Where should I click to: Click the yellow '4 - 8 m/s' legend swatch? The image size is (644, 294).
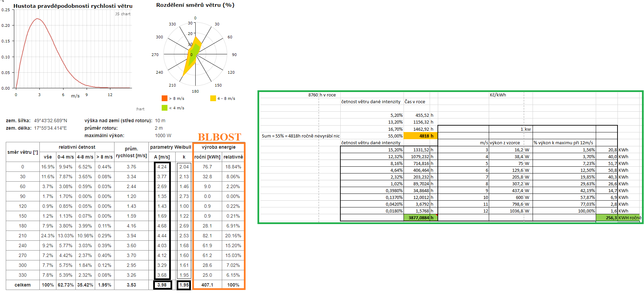pos(213,98)
